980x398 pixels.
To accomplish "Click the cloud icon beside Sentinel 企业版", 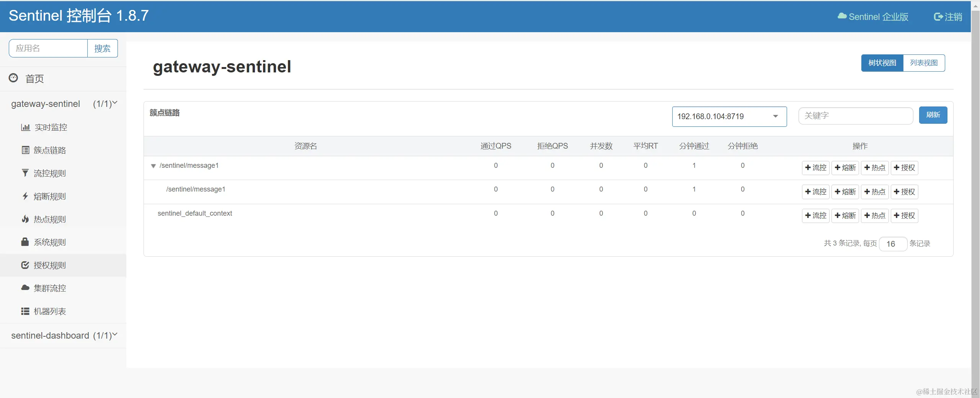I will pyautogui.click(x=842, y=16).
